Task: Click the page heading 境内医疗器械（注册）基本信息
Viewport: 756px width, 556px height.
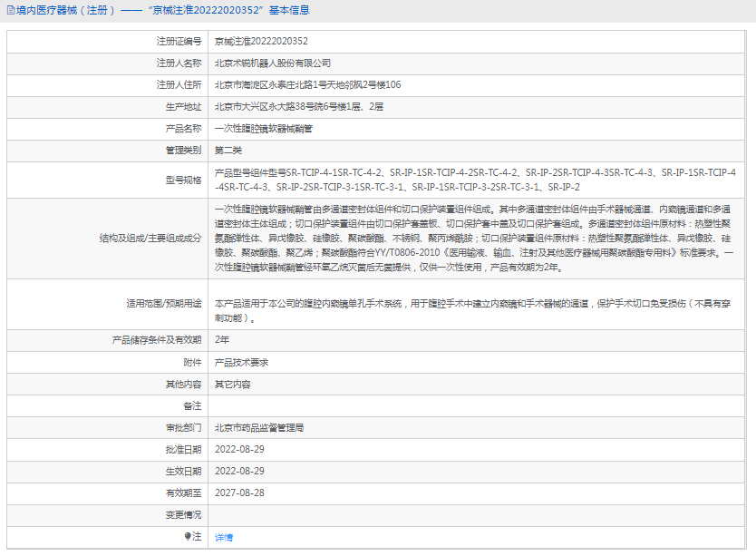Action: pyautogui.click(x=163, y=10)
